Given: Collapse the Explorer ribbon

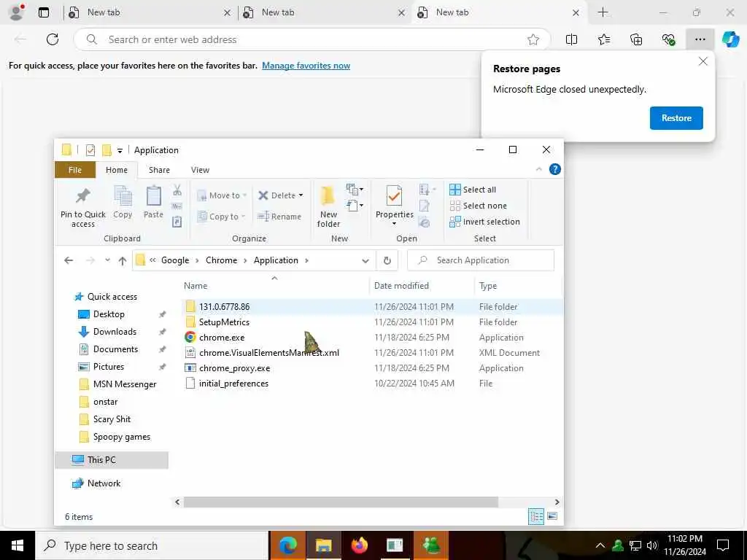Looking at the screenshot, I should coord(539,169).
